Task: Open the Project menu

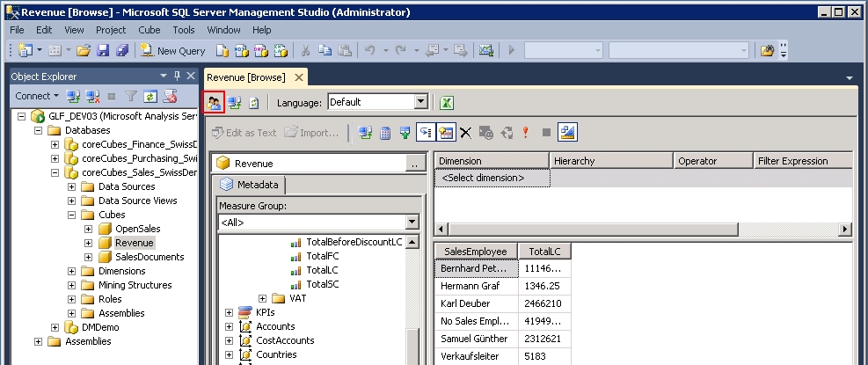Action: [111, 30]
